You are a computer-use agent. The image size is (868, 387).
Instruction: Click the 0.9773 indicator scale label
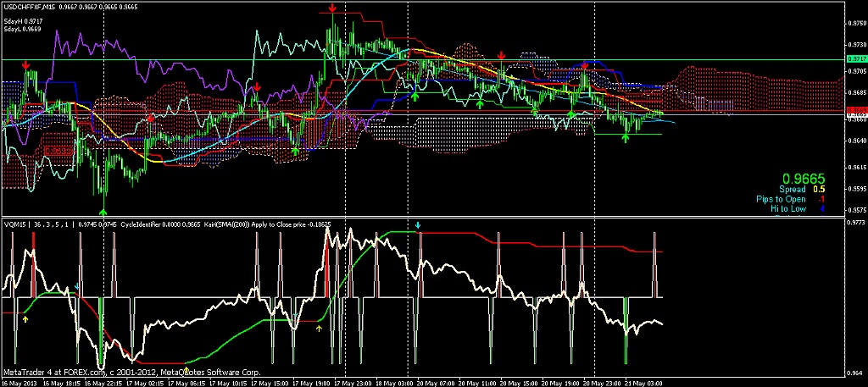(854, 222)
